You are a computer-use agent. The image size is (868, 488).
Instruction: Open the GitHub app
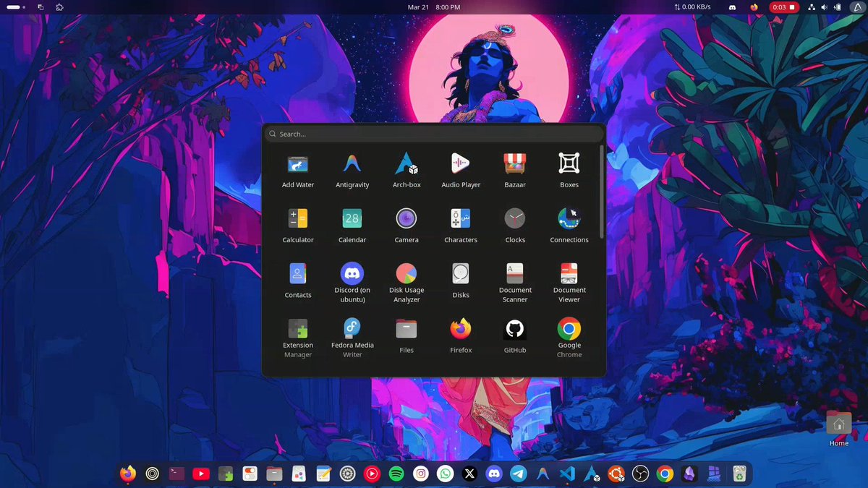(x=515, y=335)
